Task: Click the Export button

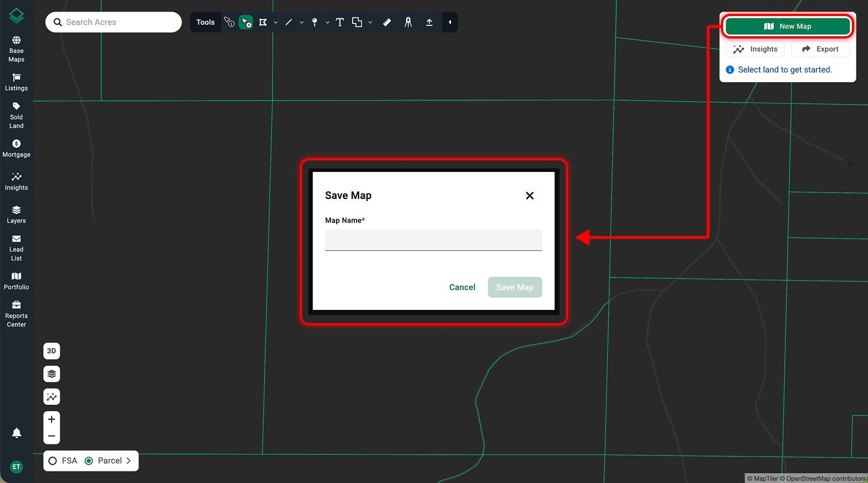Action: 820,49
